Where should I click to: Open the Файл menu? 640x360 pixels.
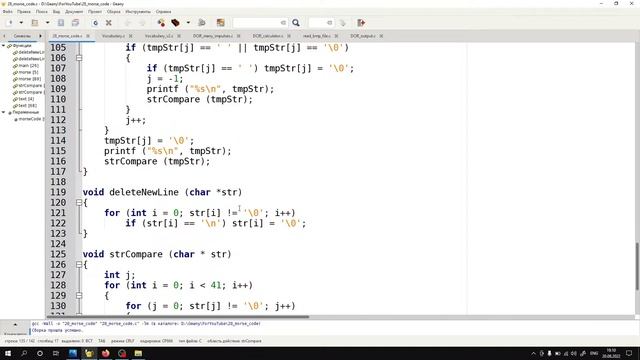(7, 12)
